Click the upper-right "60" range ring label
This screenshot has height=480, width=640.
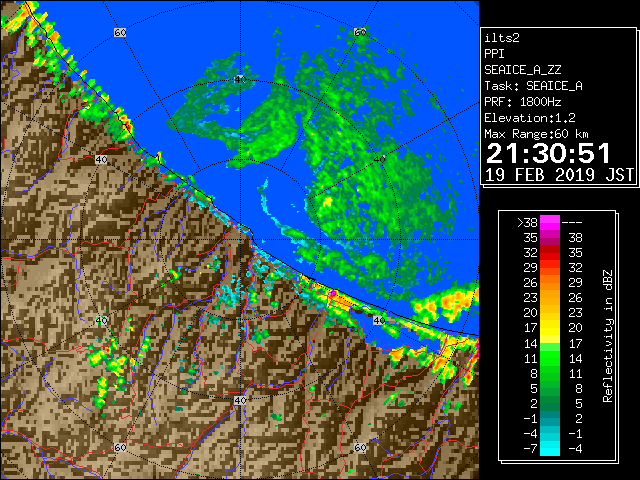(360, 32)
